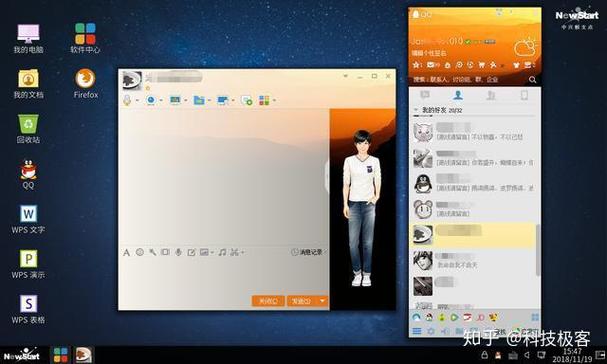Open the Qzone star icon in the QQ panel
607x364 pixels.
(x=416, y=65)
